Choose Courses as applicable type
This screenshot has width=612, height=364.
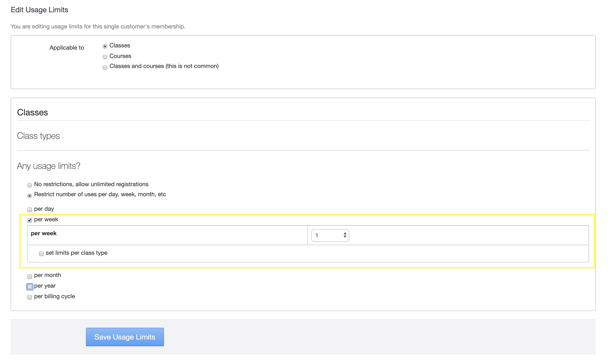coord(105,57)
